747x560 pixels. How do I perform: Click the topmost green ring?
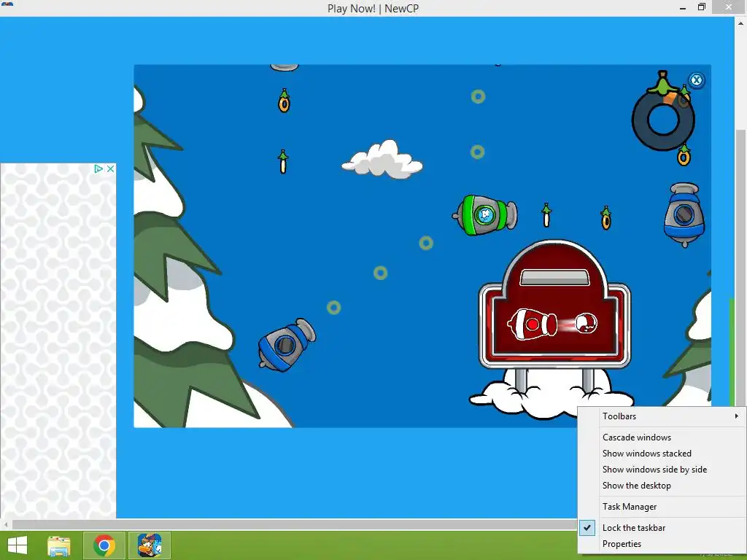[478, 97]
